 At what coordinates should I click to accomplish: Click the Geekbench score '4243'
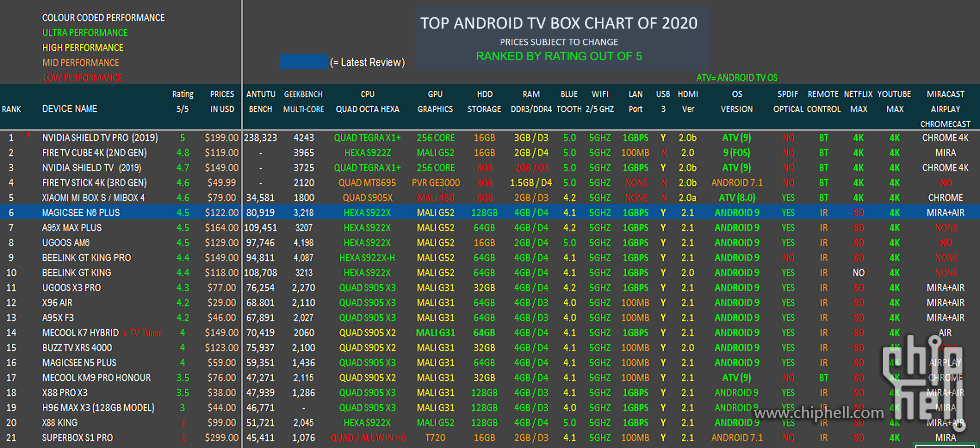(x=303, y=137)
